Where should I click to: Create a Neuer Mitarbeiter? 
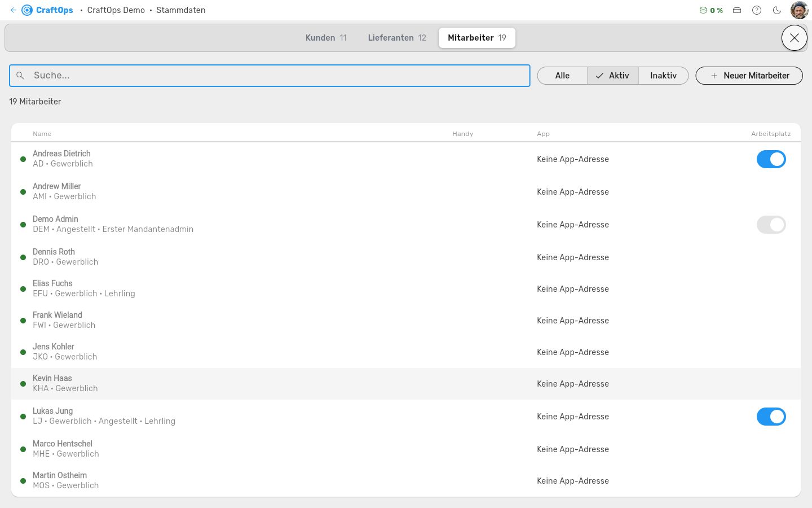(749, 76)
